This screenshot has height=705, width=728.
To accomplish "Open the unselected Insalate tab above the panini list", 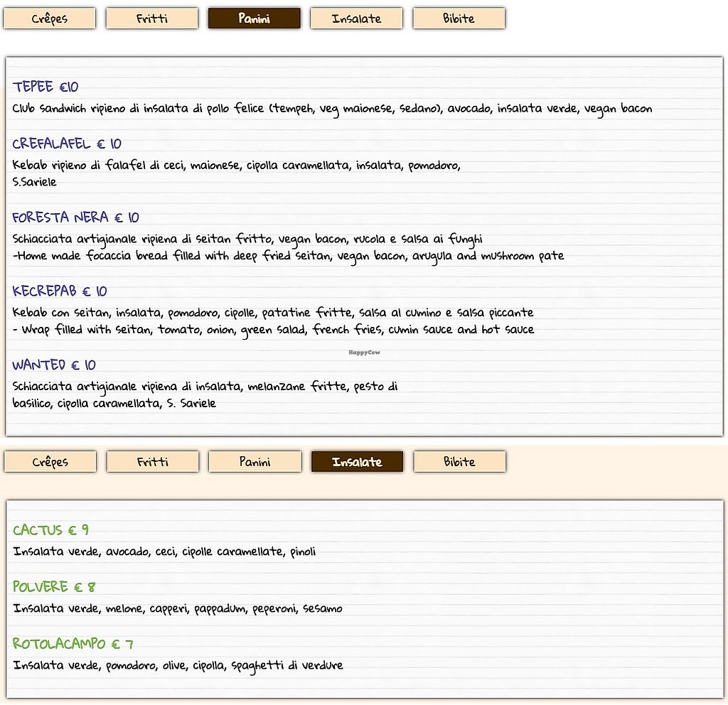I will tap(356, 18).
